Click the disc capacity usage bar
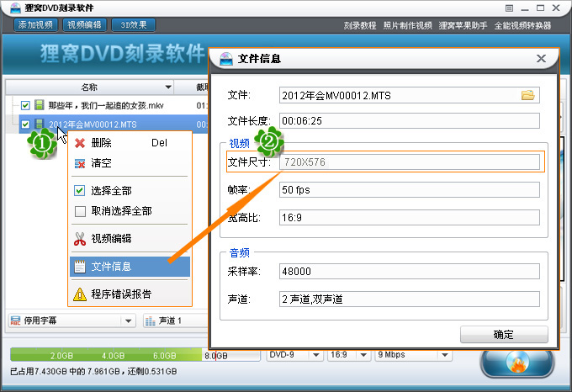 (135, 355)
